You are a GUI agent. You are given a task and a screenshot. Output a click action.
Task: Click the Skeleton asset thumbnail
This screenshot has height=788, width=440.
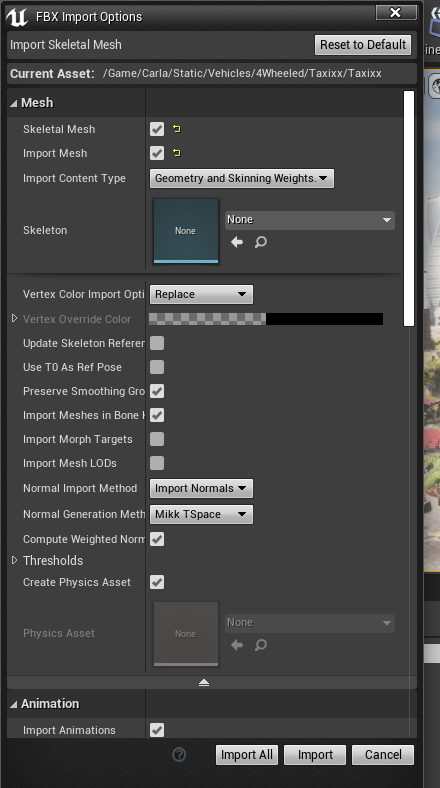186,231
